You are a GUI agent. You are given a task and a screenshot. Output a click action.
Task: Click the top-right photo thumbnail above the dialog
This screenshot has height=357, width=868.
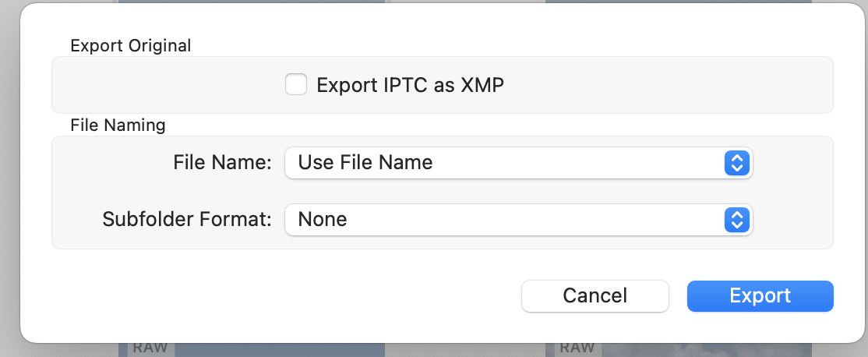pyautogui.click(x=678, y=2)
